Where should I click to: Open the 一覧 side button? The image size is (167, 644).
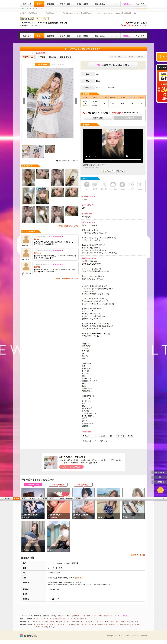159,477
